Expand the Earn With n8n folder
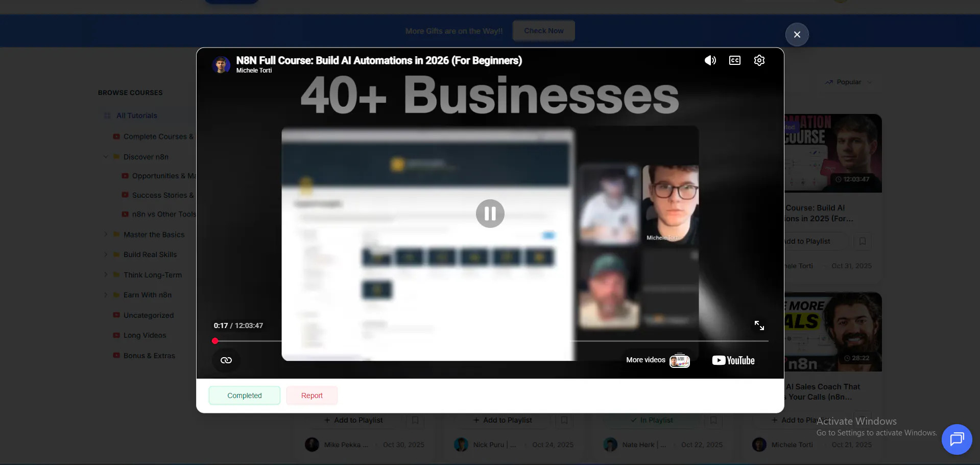 (x=106, y=295)
